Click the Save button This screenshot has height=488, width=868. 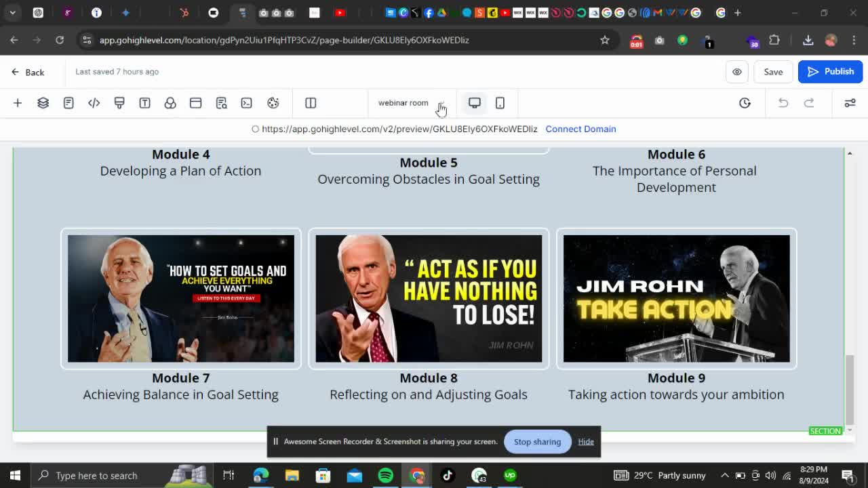773,72
